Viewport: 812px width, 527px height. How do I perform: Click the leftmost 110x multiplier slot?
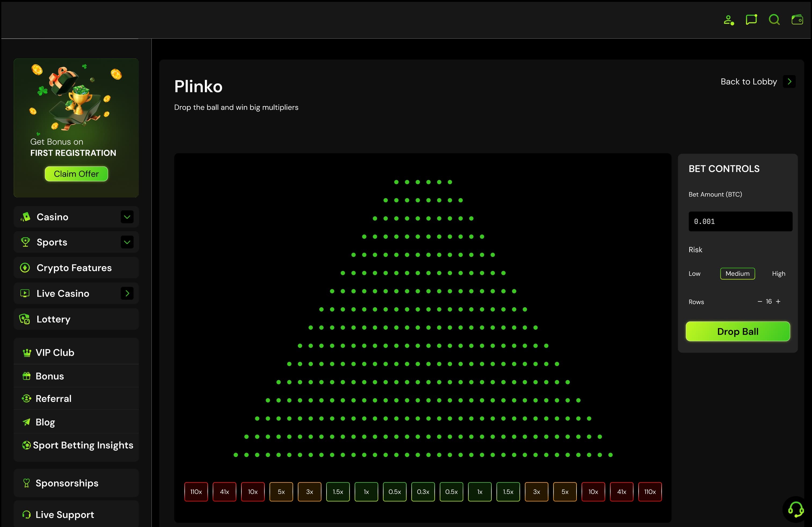coord(196,492)
